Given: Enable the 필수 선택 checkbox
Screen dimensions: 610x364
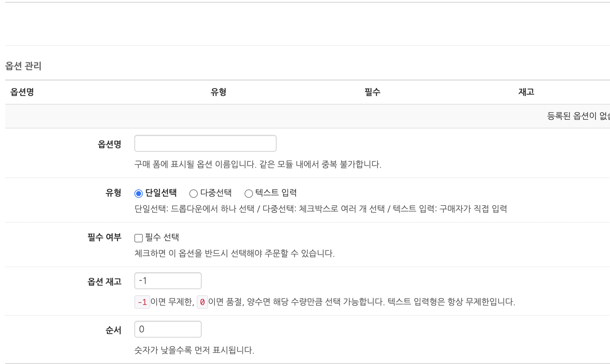Looking at the screenshot, I should [139, 238].
